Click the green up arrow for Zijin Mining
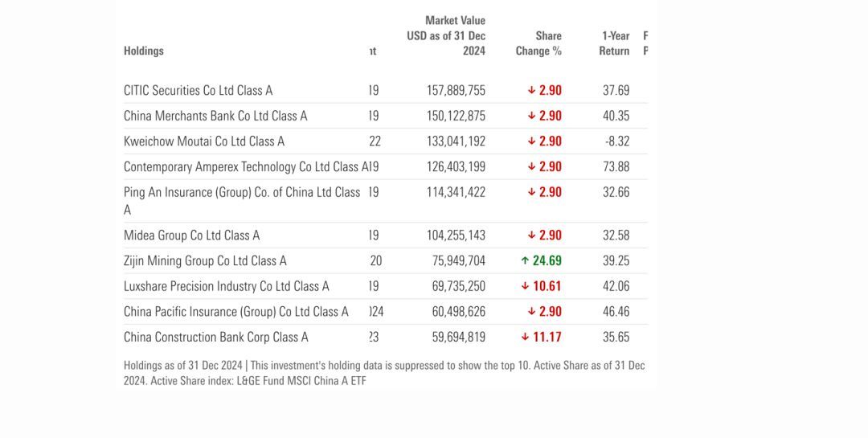Image resolution: width=868 pixels, height=438 pixels. coord(525,260)
